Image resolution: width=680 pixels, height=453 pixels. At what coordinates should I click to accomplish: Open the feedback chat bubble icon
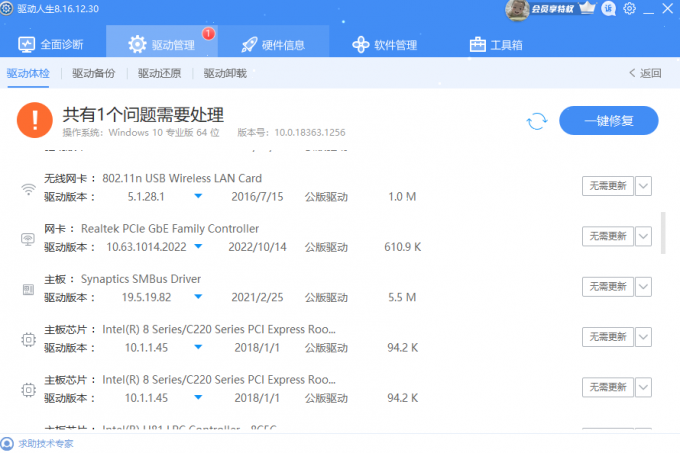608,9
